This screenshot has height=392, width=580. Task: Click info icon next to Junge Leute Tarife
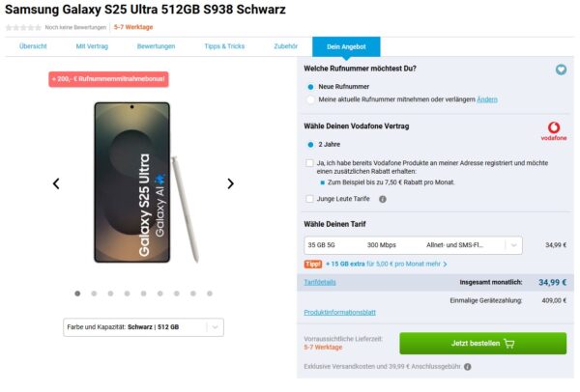[x=383, y=199]
